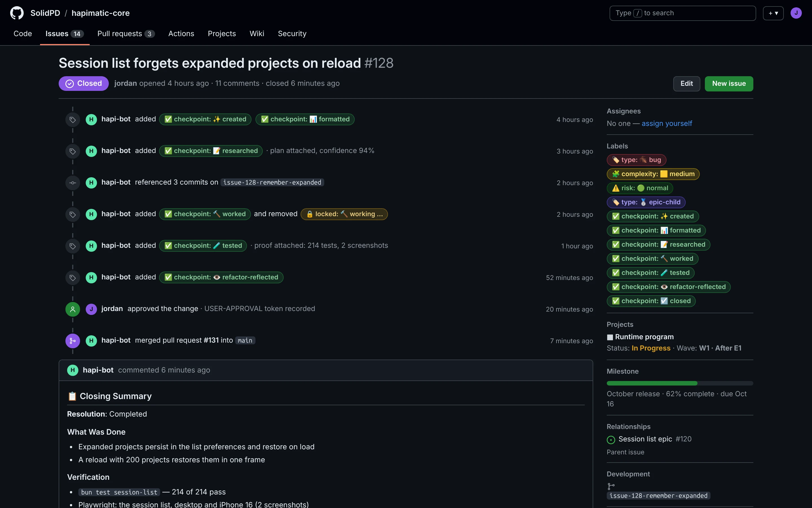Click jordan's avatar on the approval row
Viewport: 812px width, 508px height.
(x=91, y=309)
